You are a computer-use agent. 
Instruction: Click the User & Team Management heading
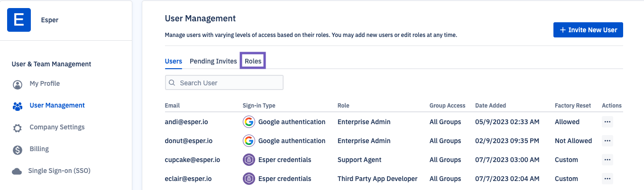click(51, 64)
